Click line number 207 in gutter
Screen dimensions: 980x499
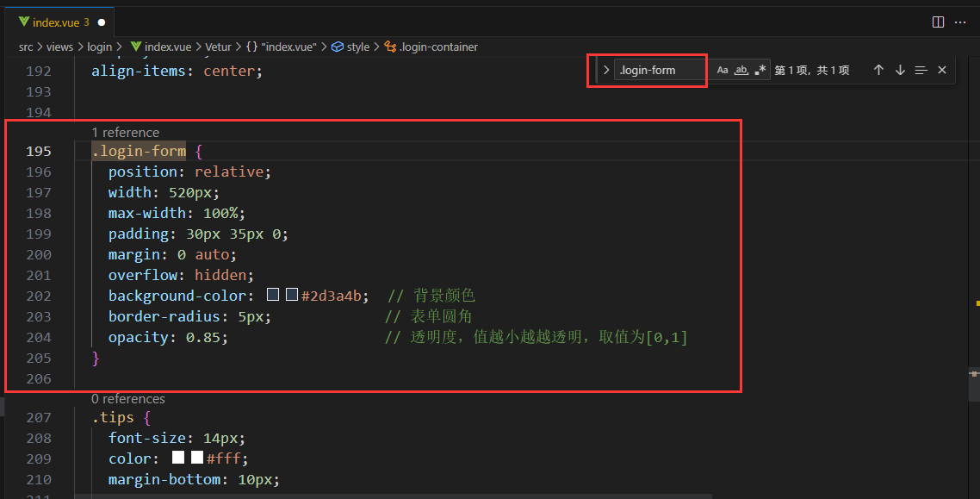(x=39, y=418)
